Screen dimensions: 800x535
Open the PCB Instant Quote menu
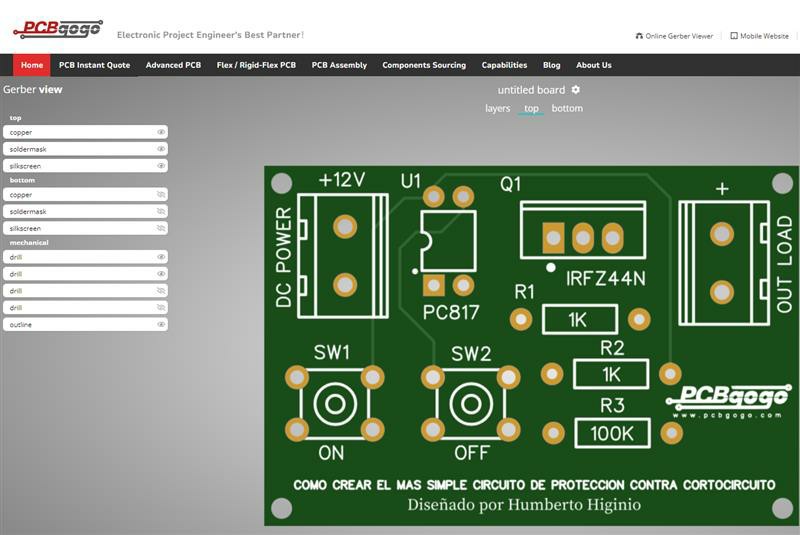tap(94, 65)
